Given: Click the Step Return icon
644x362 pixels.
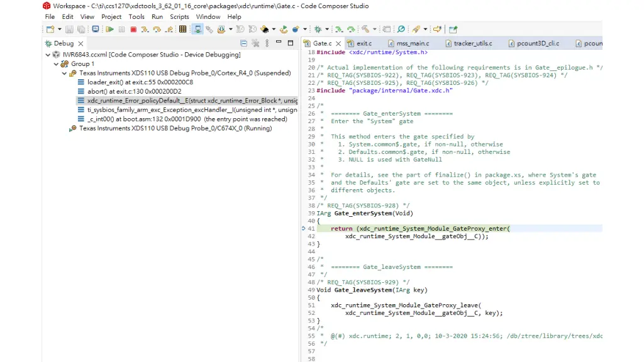Looking at the screenshot, I should click(x=169, y=29).
